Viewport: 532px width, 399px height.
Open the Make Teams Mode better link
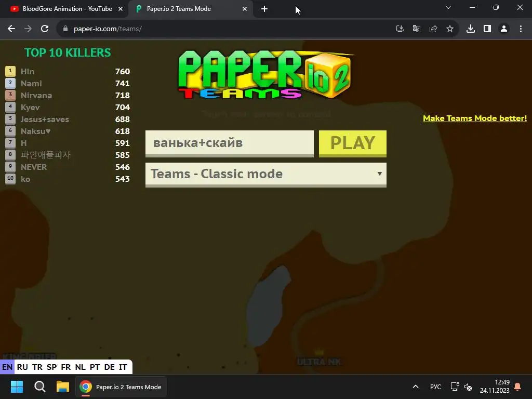[x=475, y=118]
